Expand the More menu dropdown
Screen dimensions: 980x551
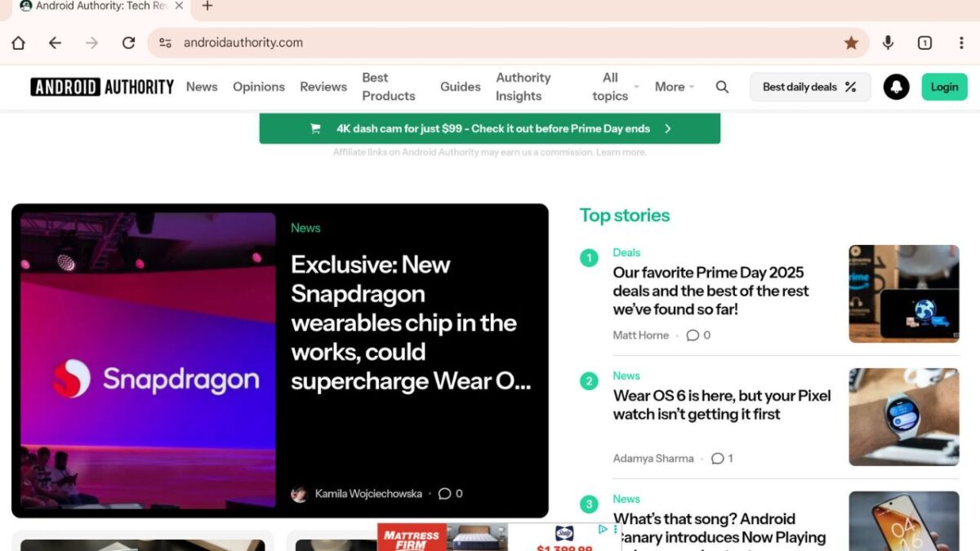pyautogui.click(x=675, y=87)
